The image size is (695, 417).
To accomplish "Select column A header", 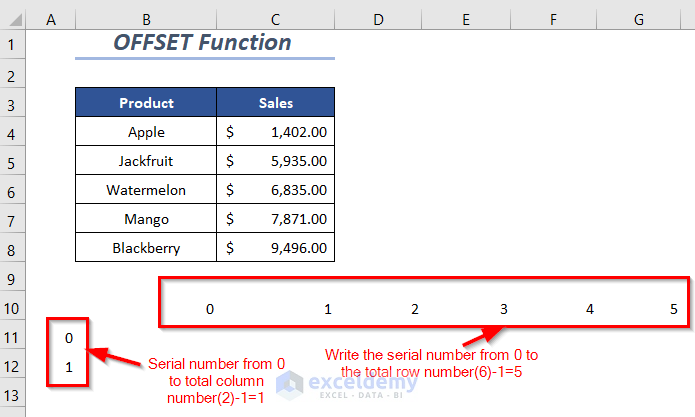I will [x=51, y=19].
